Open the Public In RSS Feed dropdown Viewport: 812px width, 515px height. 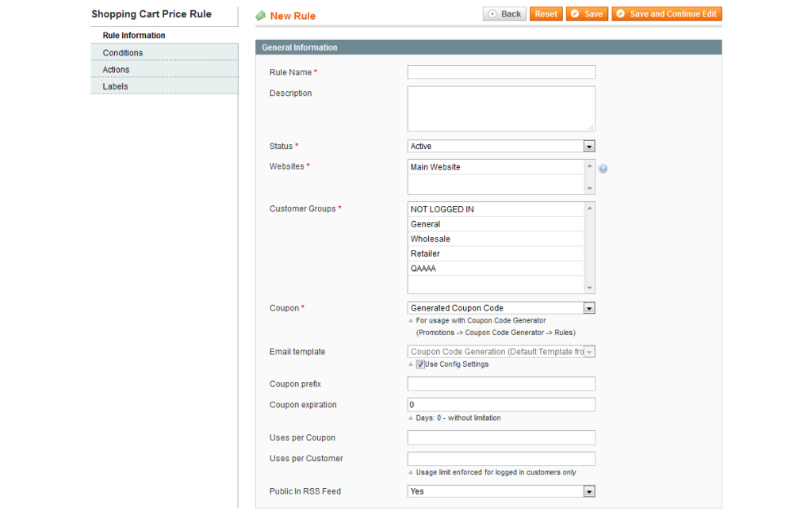click(x=501, y=491)
